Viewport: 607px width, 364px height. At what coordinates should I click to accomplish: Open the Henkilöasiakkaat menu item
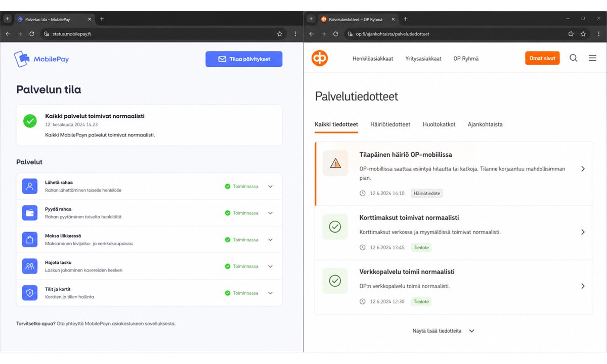click(x=373, y=59)
